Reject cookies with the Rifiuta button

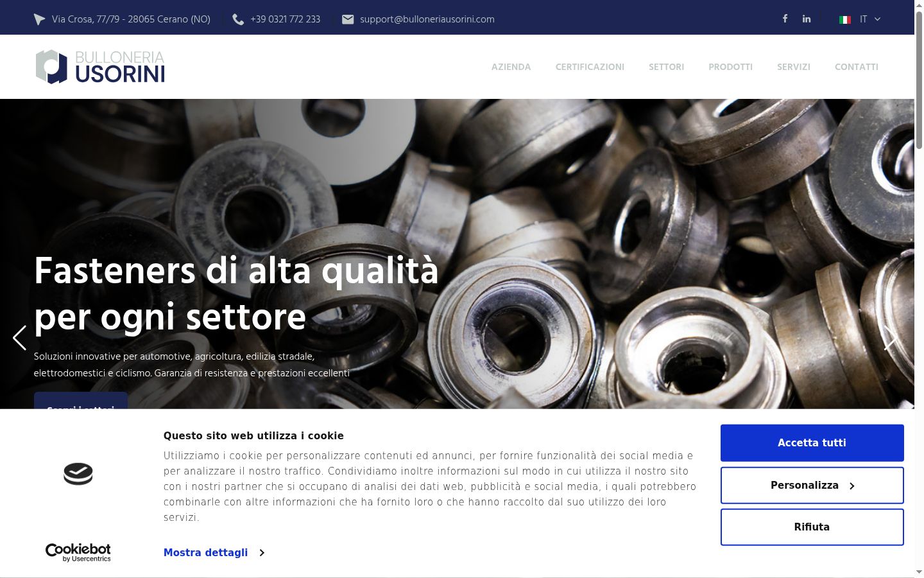pyautogui.click(x=812, y=527)
